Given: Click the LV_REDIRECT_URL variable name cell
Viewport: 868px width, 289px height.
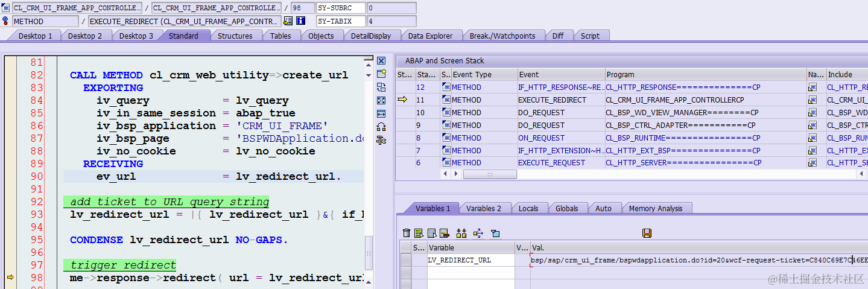Looking at the screenshot, I should point(470,260).
